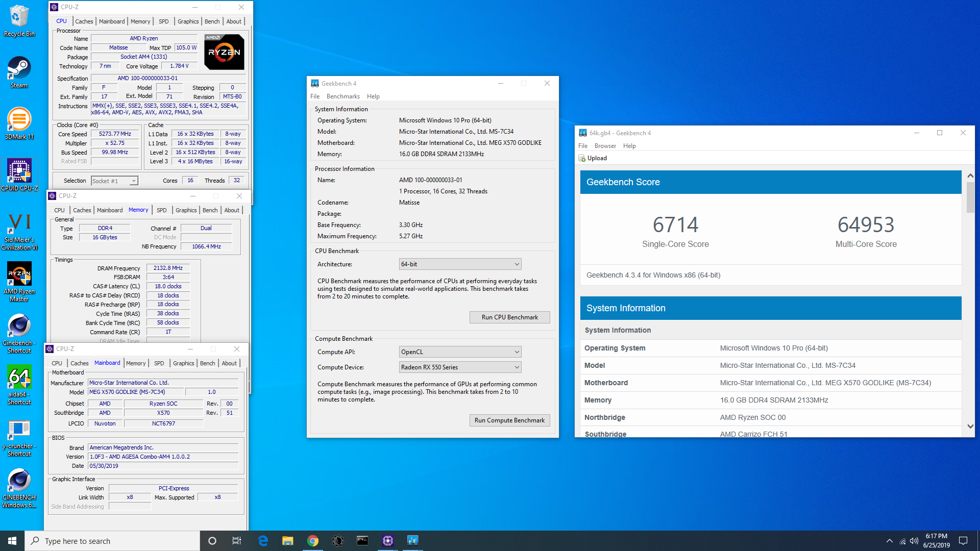
Task: Open the Recycle Bin icon
Action: tap(19, 17)
